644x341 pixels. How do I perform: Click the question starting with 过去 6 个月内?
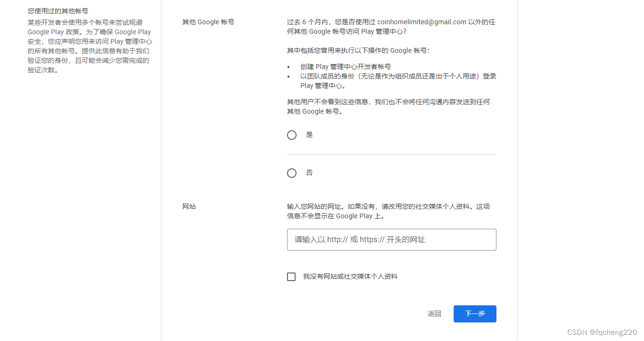tap(390, 26)
